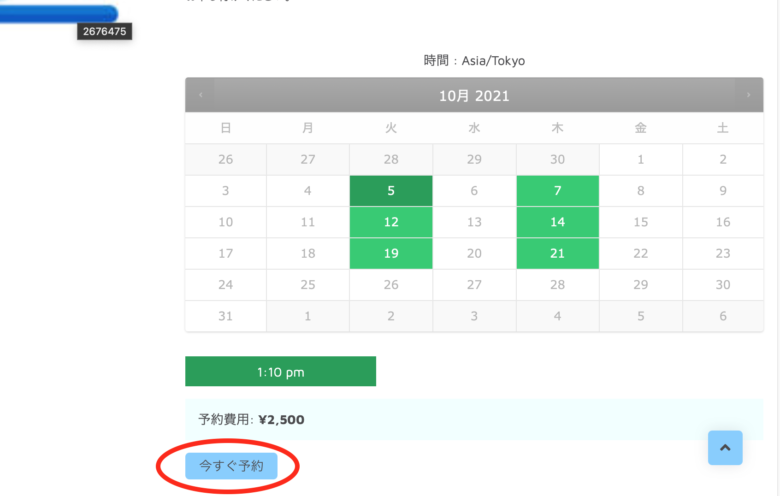The width and height of the screenshot is (780, 496).
Task: Click the 10月 2021 month header
Action: click(474, 96)
